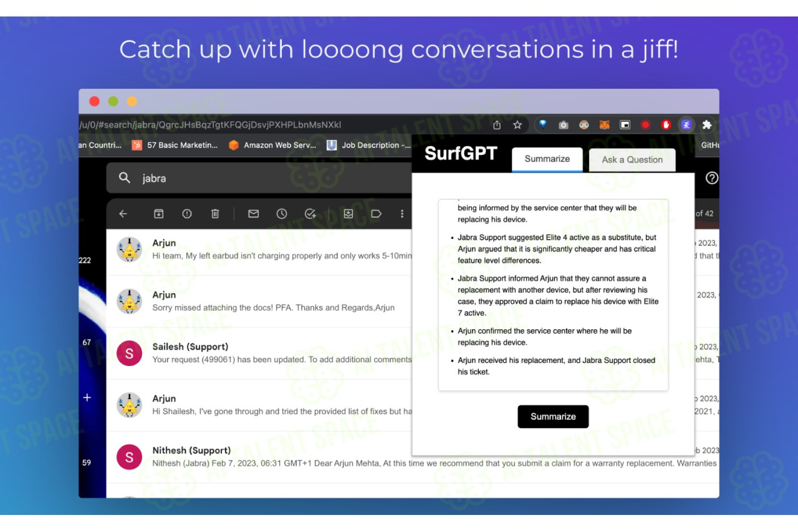The image size is (798, 532).
Task: Open Nithesh (Support) warranty replacement email
Action: tap(413, 457)
